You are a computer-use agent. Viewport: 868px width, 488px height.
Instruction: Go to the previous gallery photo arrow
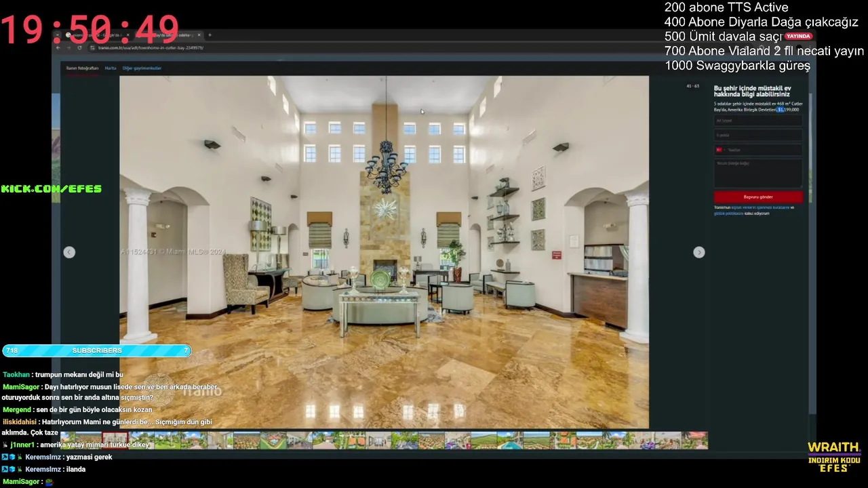[x=69, y=252]
